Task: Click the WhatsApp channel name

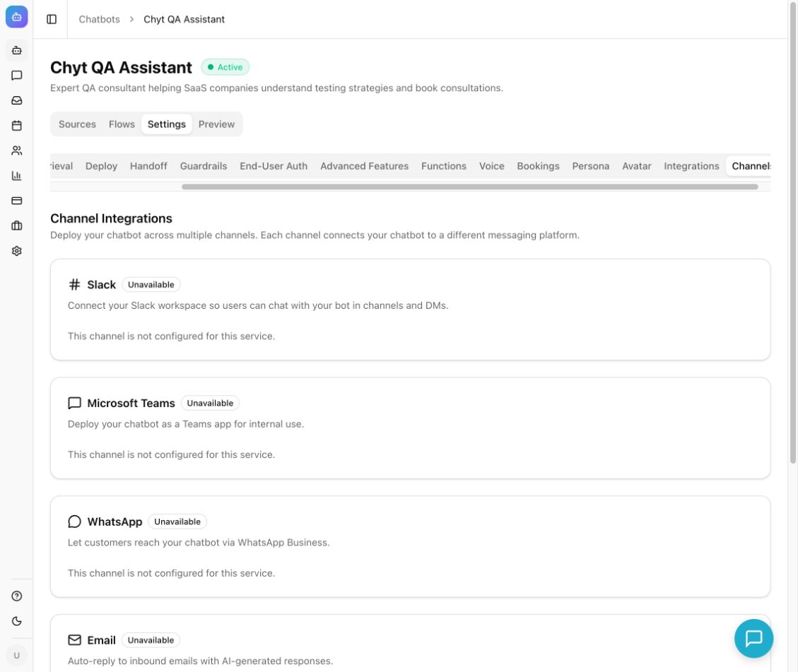Action: pyautogui.click(x=115, y=521)
